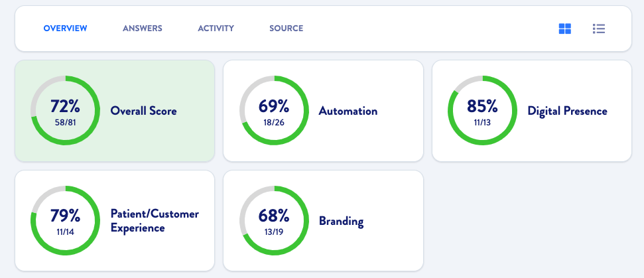Click the 85% Digital Presence ring

(482, 110)
